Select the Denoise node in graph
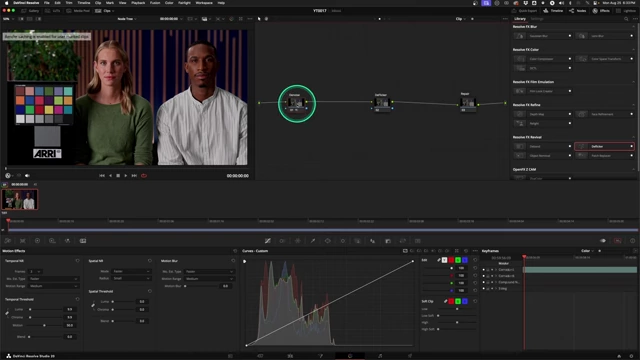The width and height of the screenshot is (640, 360). pos(297,103)
